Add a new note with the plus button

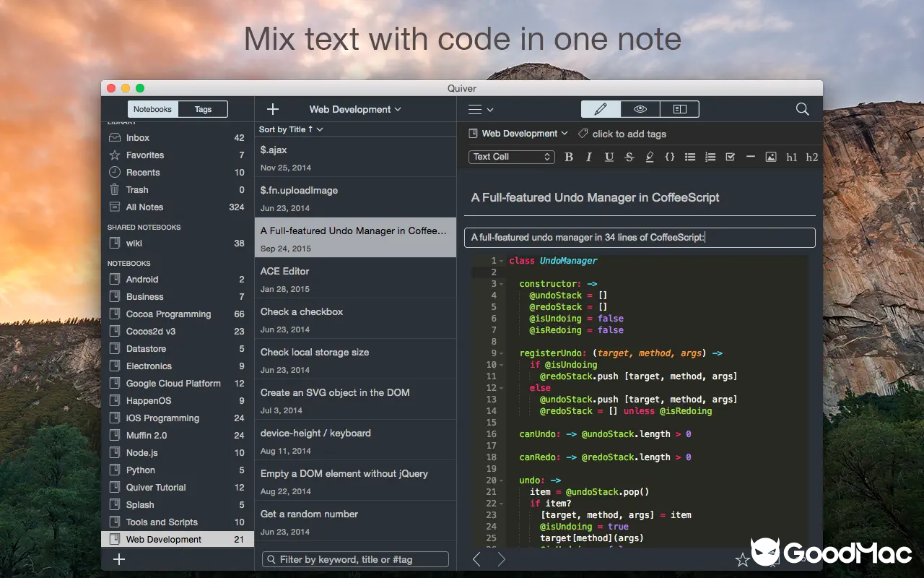click(x=273, y=109)
